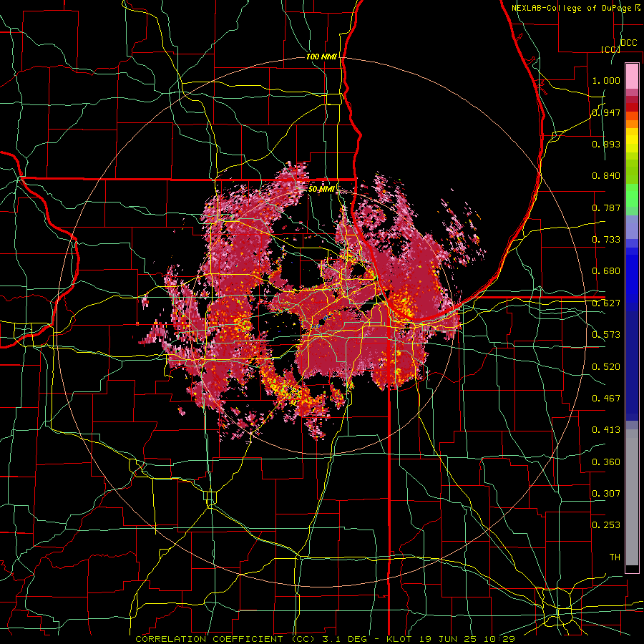
Task: Click the 0.840 legend value
Action: [606, 176]
